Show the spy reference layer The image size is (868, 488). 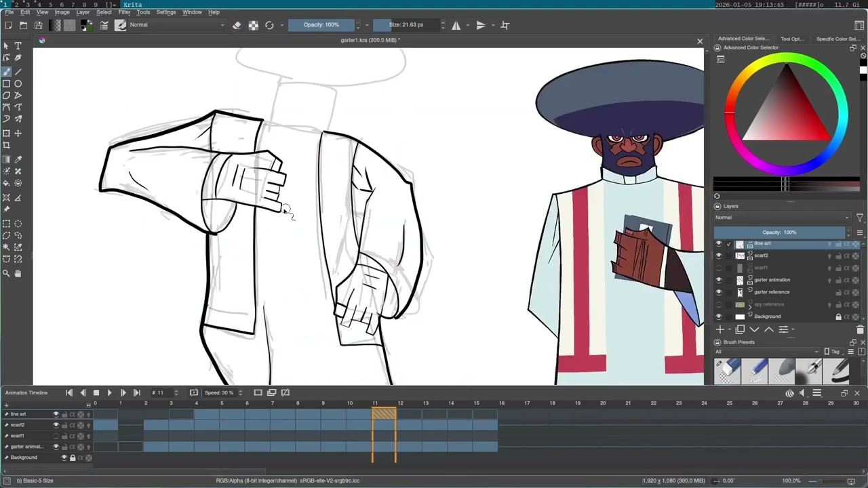[x=719, y=304]
